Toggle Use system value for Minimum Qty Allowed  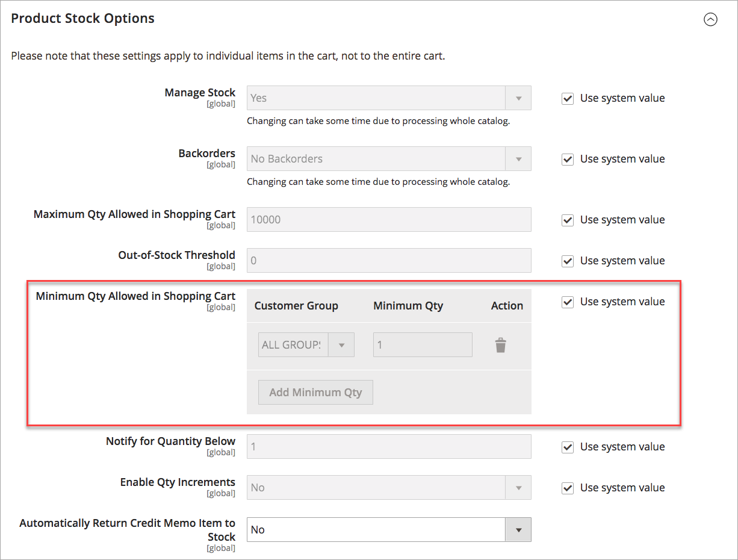(567, 302)
